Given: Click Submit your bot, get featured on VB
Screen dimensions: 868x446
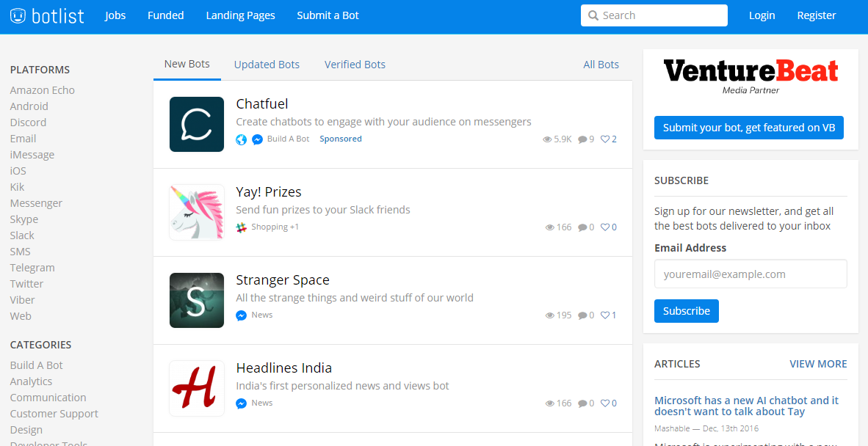Looking at the screenshot, I should [749, 128].
